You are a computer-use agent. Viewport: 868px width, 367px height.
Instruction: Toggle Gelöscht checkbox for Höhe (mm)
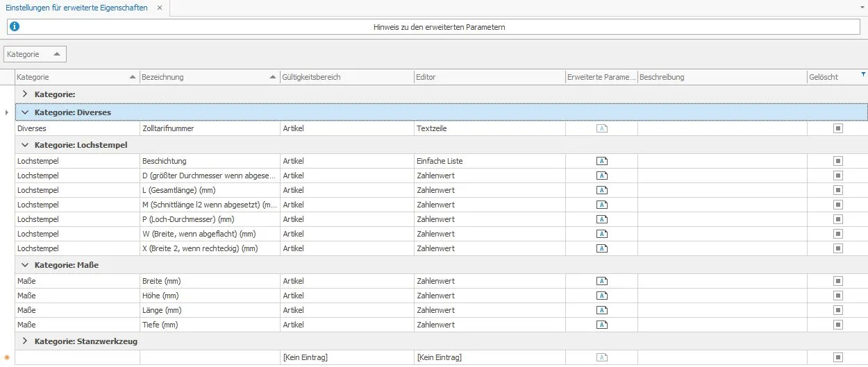click(x=838, y=296)
